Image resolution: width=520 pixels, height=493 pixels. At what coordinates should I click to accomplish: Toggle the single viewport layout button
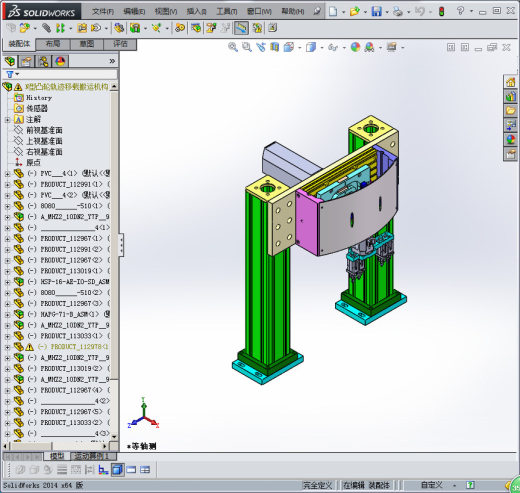point(131,470)
